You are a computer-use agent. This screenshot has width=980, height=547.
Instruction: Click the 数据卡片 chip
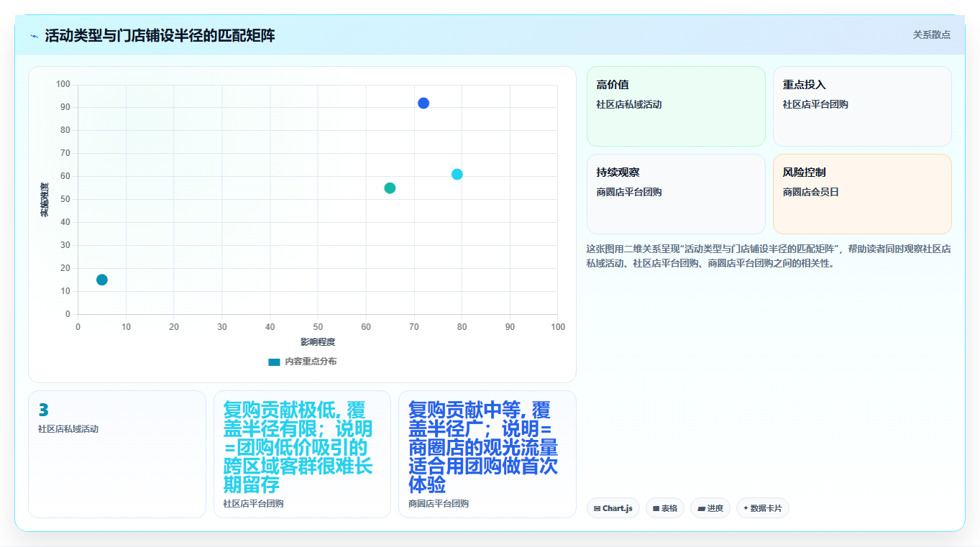click(x=763, y=508)
